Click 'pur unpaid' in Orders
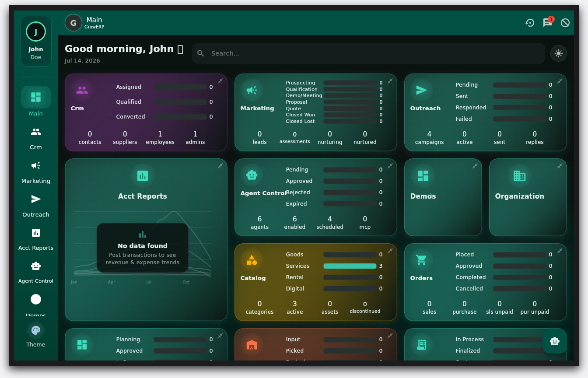 535,308
